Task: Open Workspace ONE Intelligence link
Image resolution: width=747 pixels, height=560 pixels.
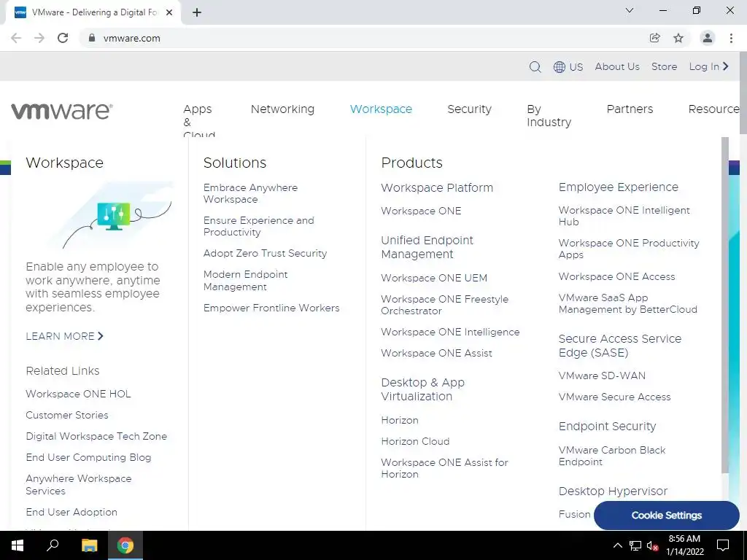Action: click(450, 332)
